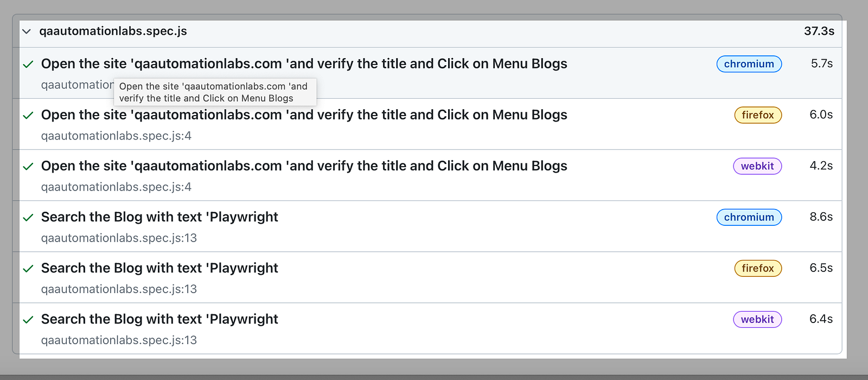Open the webkit 'Open the site' test title
The width and height of the screenshot is (868, 380).
pyautogui.click(x=304, y=166)
